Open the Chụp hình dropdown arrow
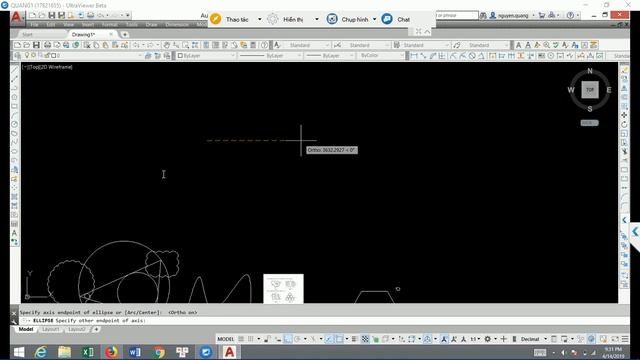The height and width of the screenshot is (360, 640). click(374, 19)
